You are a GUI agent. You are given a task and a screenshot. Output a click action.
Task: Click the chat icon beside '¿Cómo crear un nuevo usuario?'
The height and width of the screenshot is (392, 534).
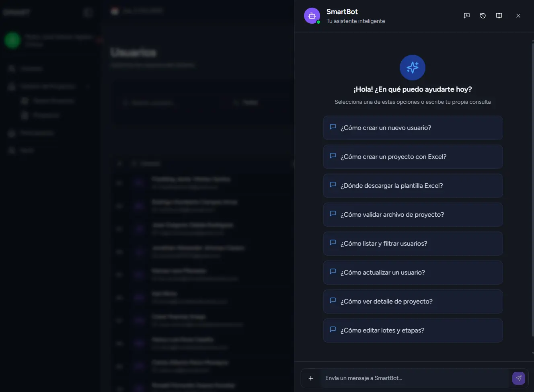click(x=333, y=127)
